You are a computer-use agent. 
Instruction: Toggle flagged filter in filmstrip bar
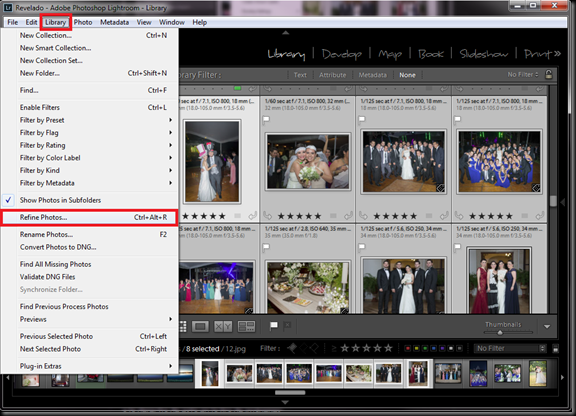pos(292,348)
